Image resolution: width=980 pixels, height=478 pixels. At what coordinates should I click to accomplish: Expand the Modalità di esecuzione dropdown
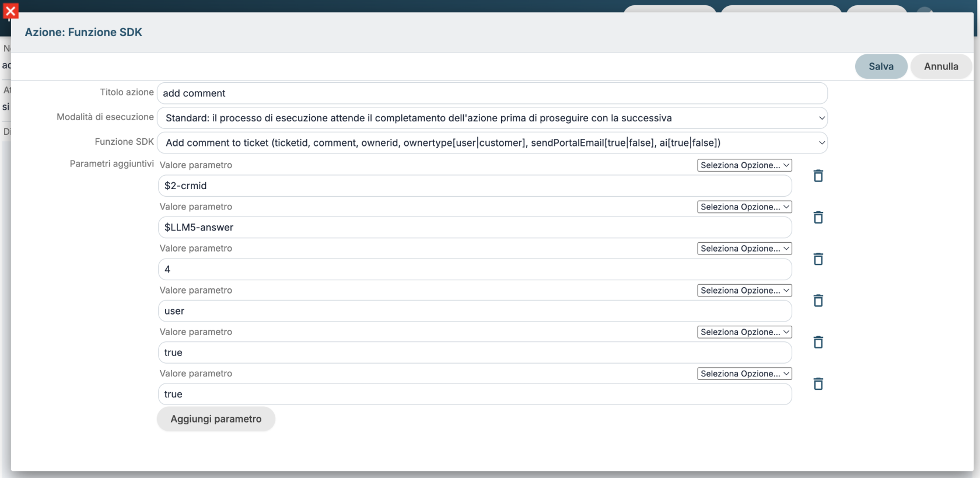tap(492, 118)
